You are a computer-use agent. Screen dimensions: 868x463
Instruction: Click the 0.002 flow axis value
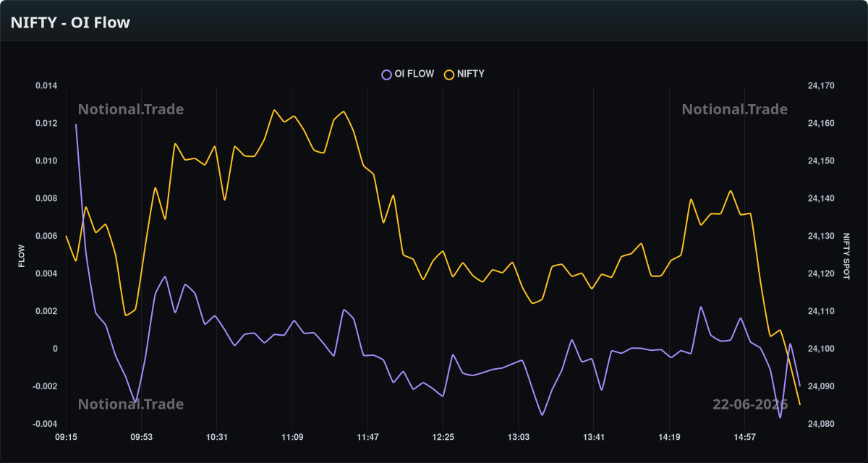pyautogui.click(x=46, y=312)
